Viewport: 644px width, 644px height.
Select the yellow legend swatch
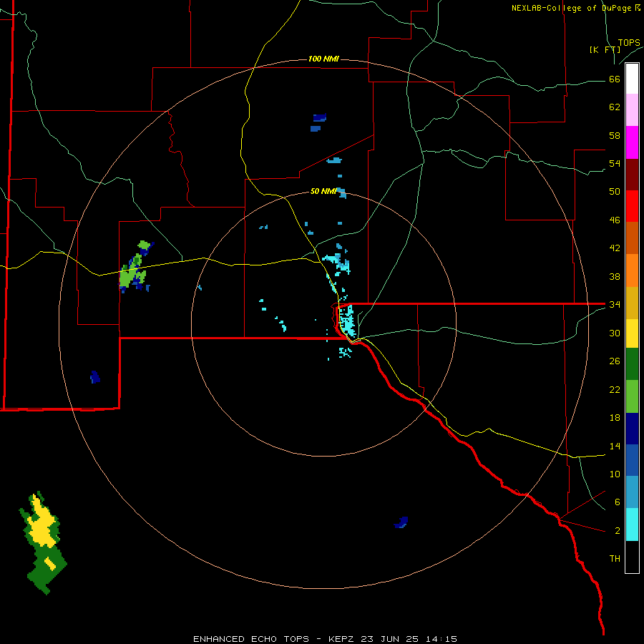tap(632, 333)
